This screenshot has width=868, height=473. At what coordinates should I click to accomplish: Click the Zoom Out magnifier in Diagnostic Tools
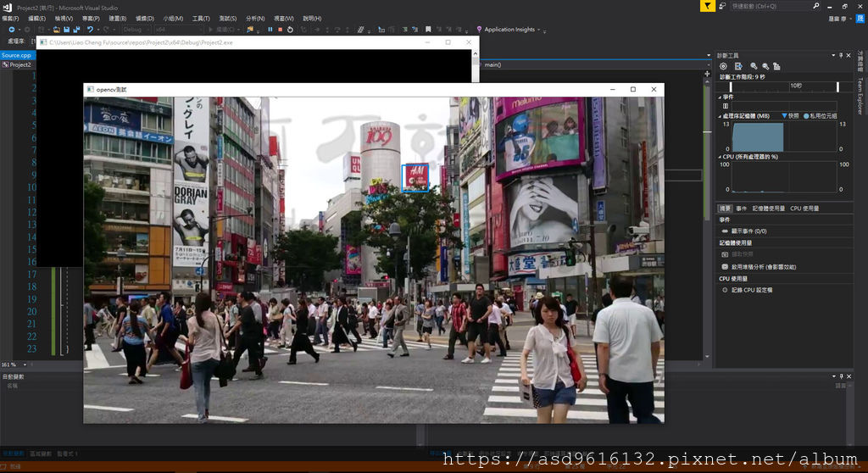tap(765, 66)
